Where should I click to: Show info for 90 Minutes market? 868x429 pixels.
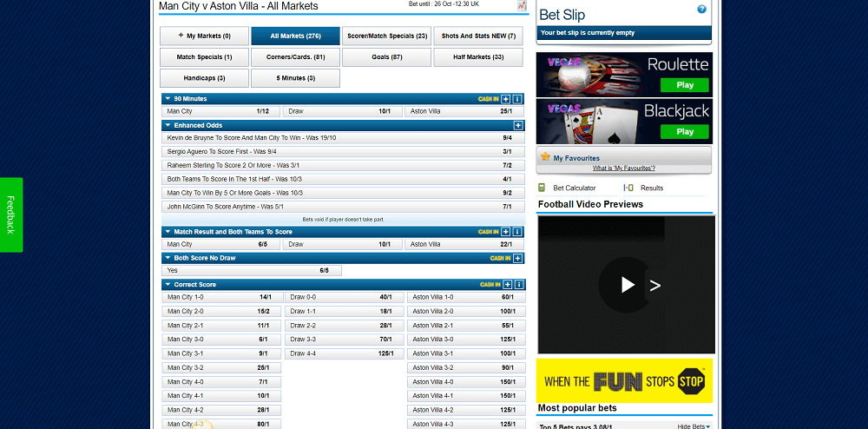pos(517,99)
